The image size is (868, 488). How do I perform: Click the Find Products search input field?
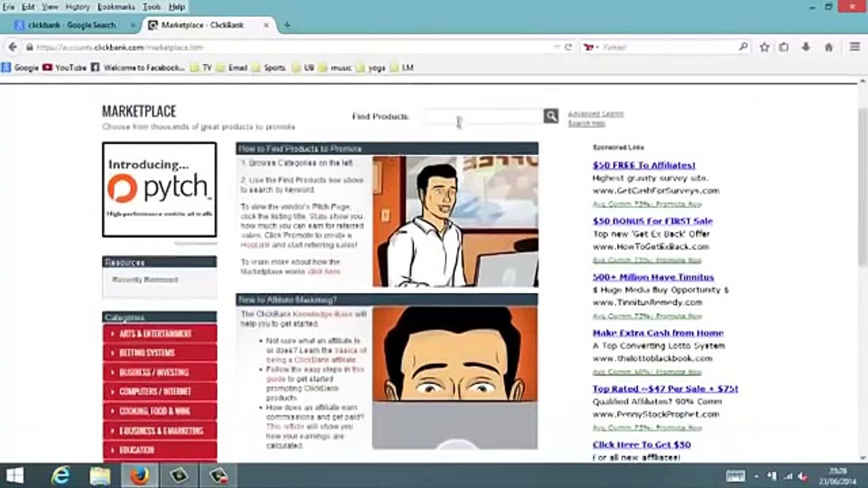[484, 116]
